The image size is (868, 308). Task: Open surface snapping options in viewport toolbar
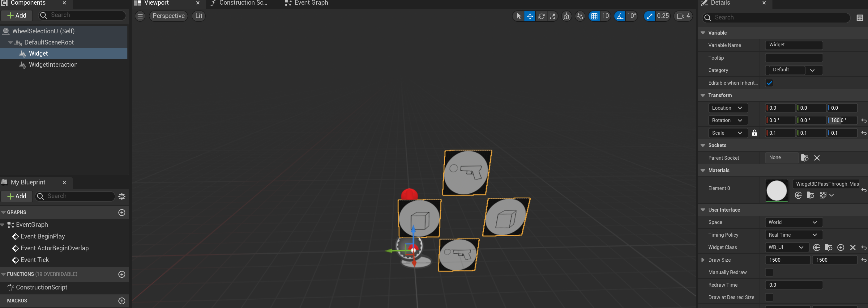(580, 16)
